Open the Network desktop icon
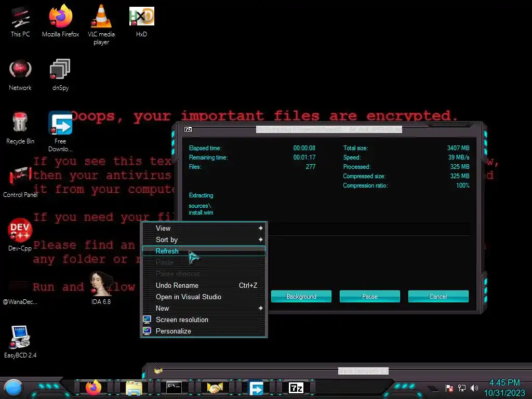The height and width of the screenshot is (399, 532). tap(20, 75)
